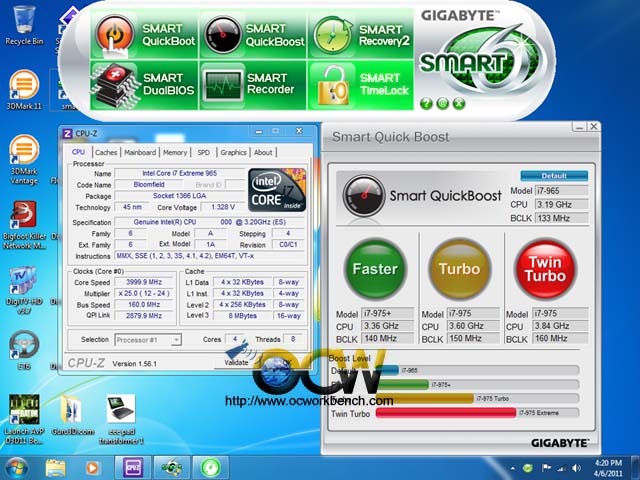
Task: Open 3DMark Vantage desktop shortcut
Action: pos(24,160)
